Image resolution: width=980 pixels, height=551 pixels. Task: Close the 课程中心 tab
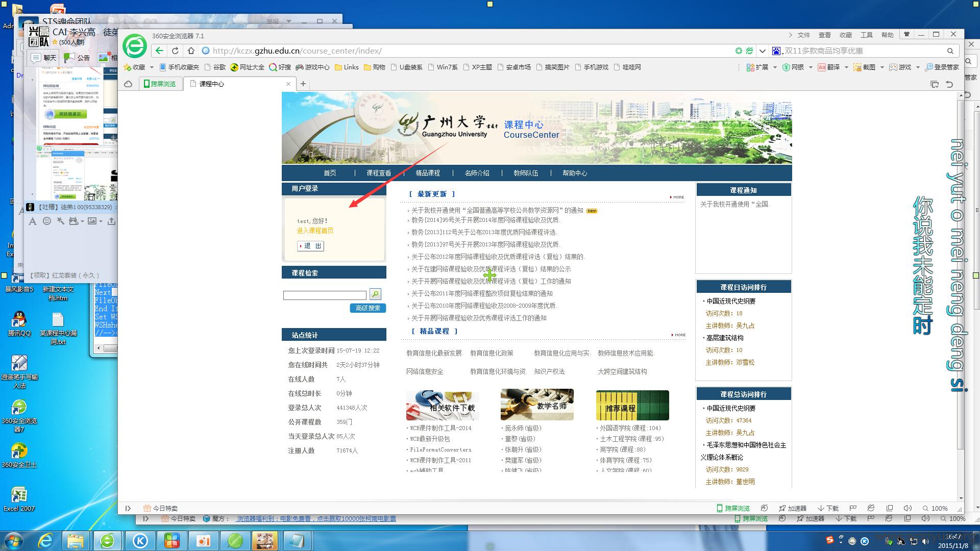click(x=288, y=84)
